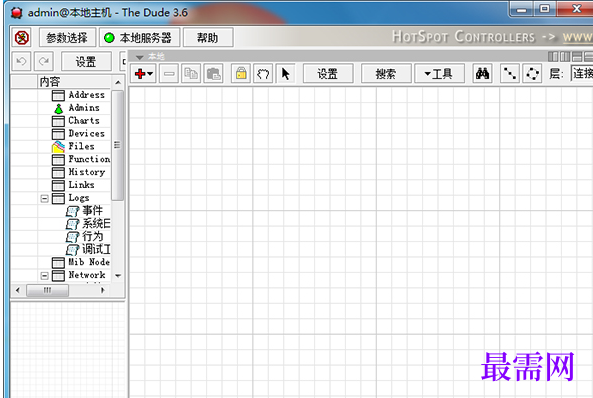Toggle the padlock lock icon
593x398 pixels.
tap(241, 73)
